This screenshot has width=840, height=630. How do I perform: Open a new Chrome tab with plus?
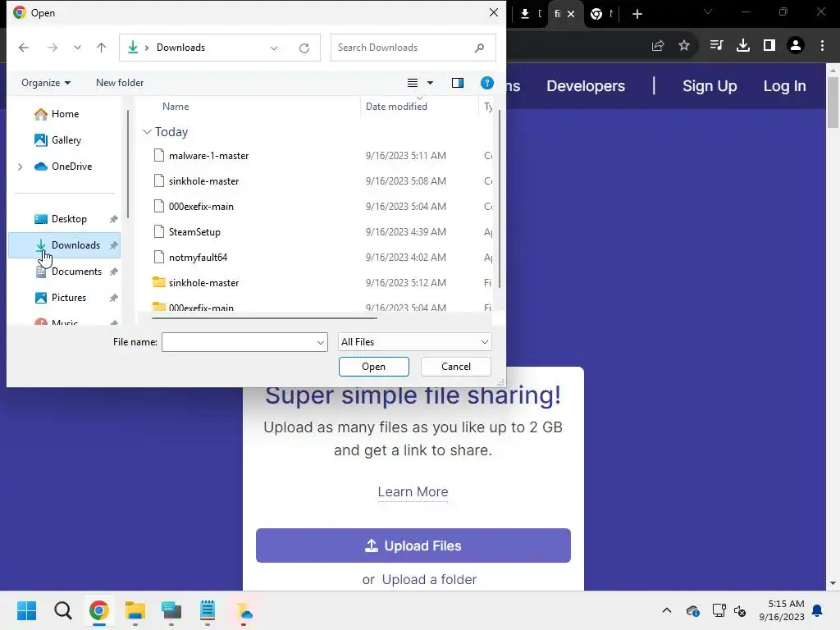(x=637, y=14)
